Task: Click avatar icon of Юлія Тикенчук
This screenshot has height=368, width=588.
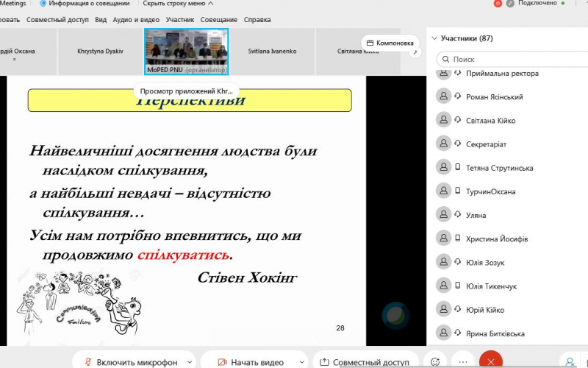Action: point(443,286)
